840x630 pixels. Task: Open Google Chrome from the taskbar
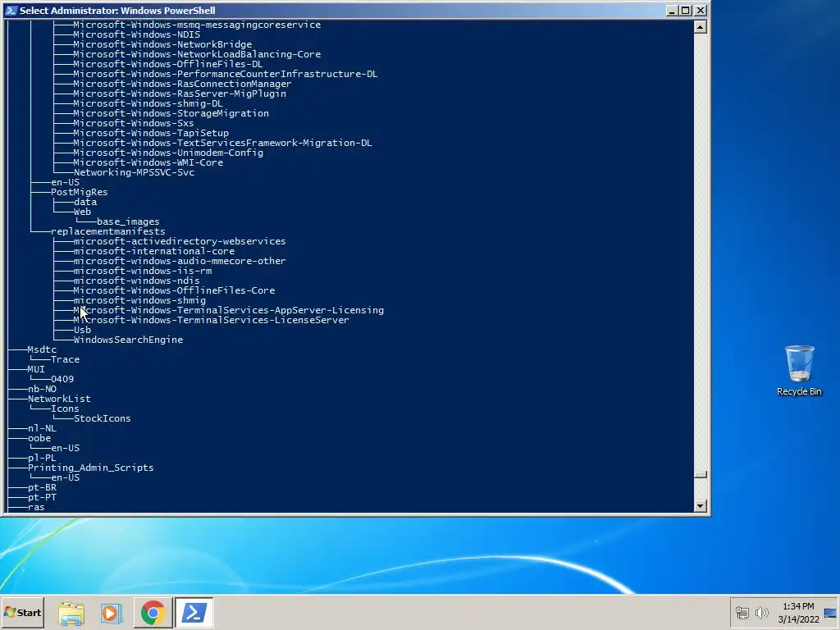tap(153, 613)
